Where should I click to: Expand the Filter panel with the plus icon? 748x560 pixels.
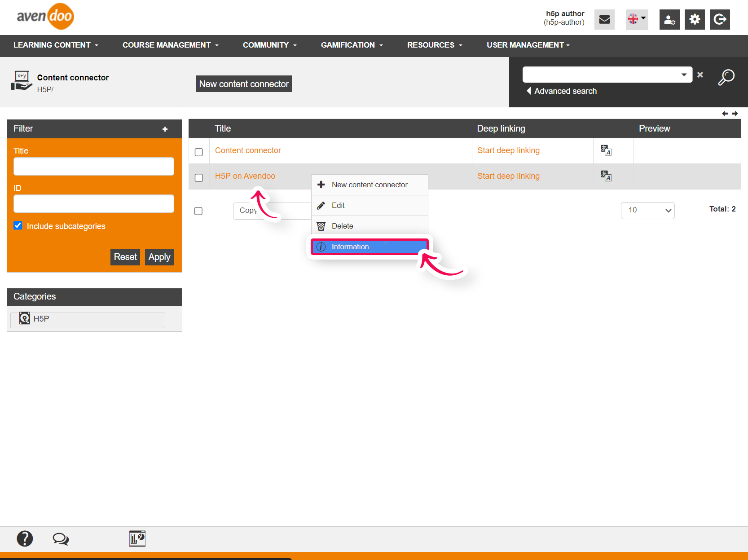pyautogui.click(x=165, y=129)
